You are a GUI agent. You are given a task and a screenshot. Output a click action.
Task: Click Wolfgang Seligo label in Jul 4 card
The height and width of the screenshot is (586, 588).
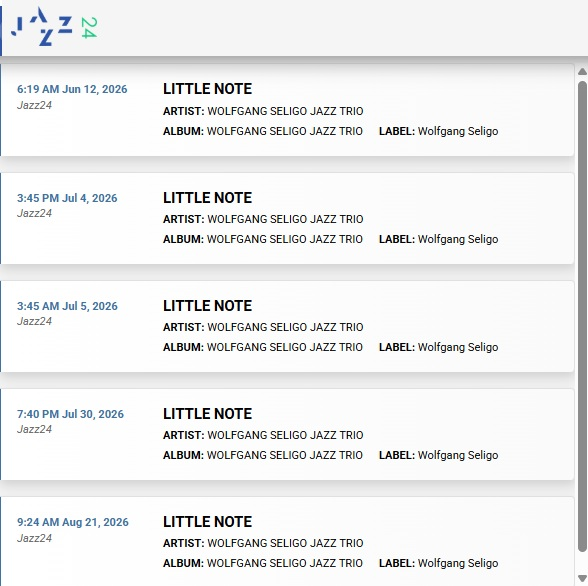[458, 239]
